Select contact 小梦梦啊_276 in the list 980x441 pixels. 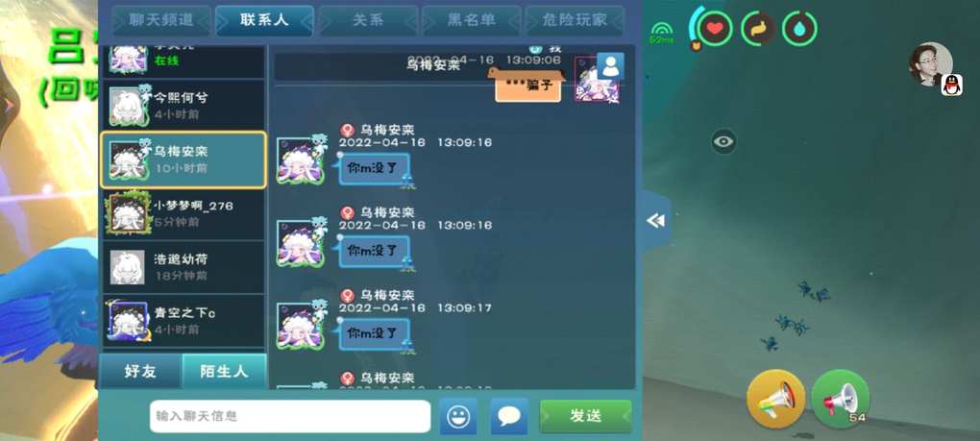(184, 213)
